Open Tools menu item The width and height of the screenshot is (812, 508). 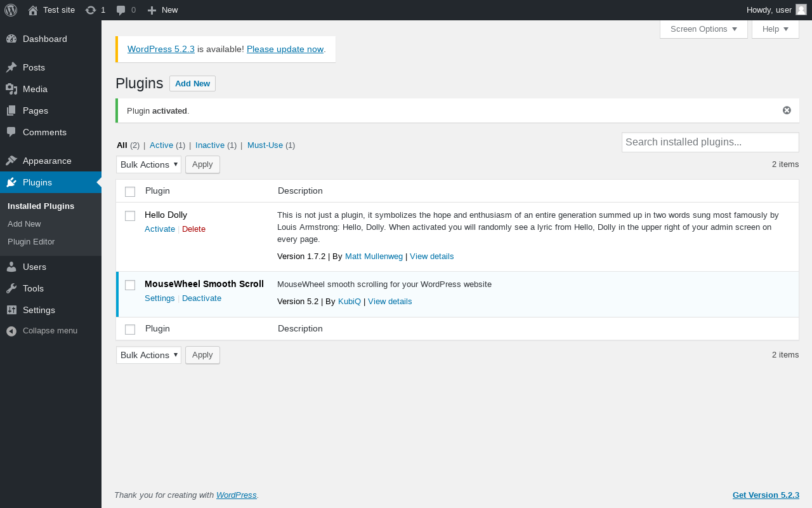(x=51, y=288)
